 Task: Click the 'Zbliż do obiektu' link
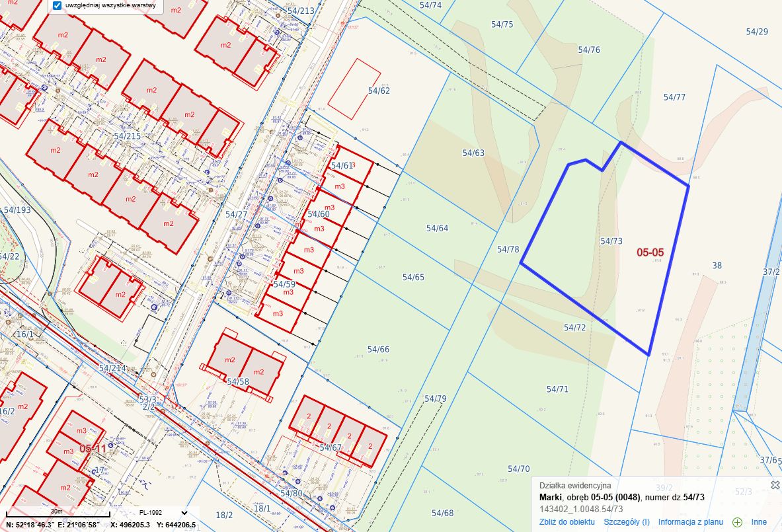567,522
